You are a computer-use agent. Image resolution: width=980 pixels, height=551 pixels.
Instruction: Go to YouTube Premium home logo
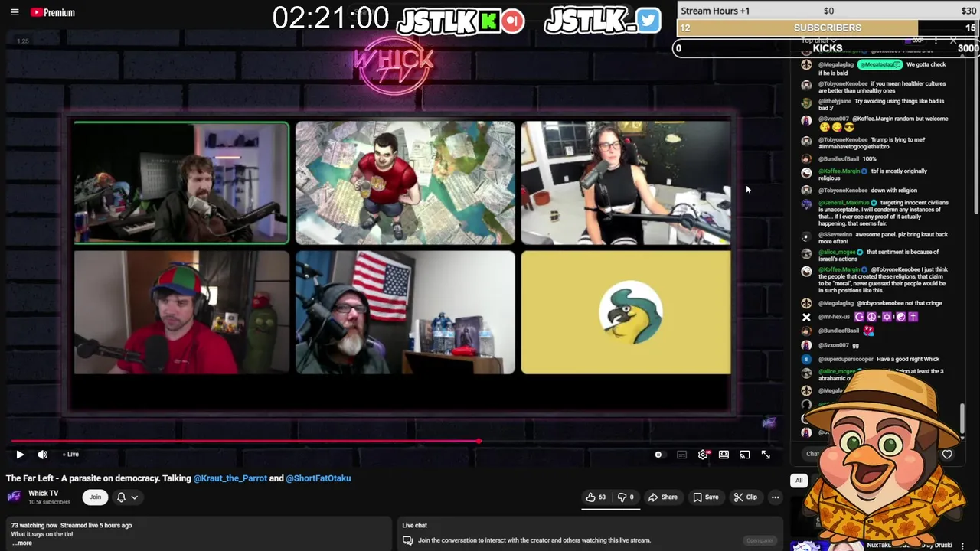point(52,12)
